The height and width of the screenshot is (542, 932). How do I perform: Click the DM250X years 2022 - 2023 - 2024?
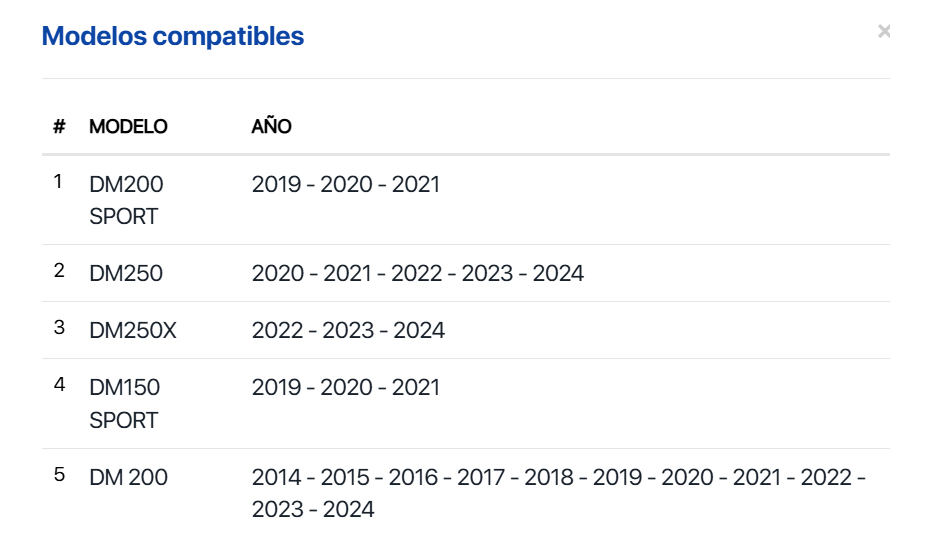348,330
